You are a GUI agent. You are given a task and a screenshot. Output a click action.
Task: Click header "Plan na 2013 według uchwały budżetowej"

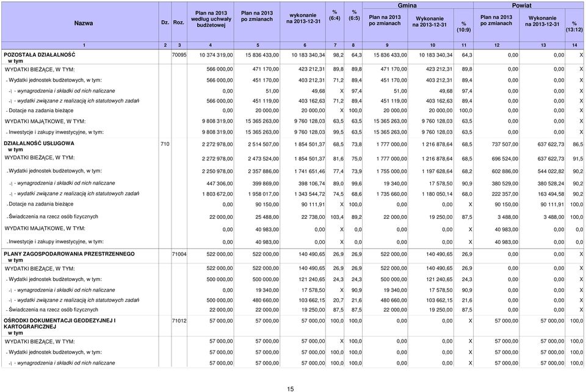[x=211, y=19]
